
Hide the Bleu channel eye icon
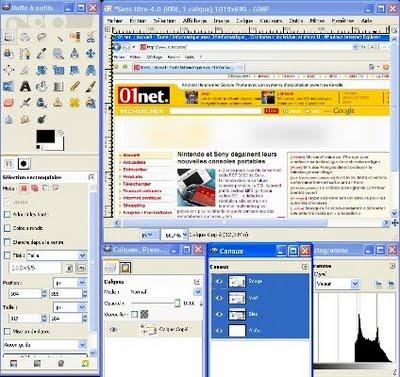(x=219, y=314)
